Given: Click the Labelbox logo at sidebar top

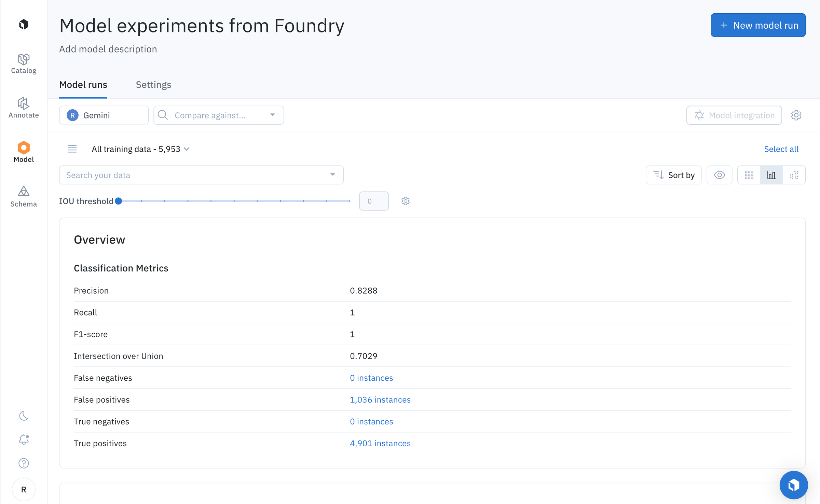Looking at the screenshot, I should [x=24, y=24].
